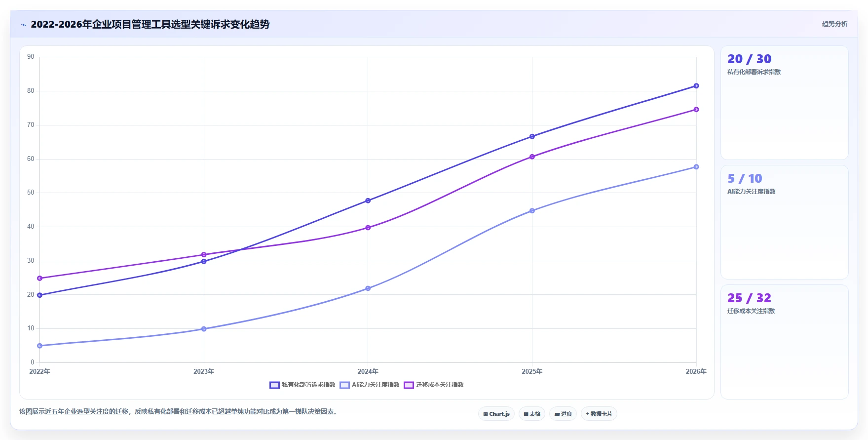Select the 进度 tag button
Image resolution: width=868 pixels, height=440 pixels.
click(x=563, y=414)
